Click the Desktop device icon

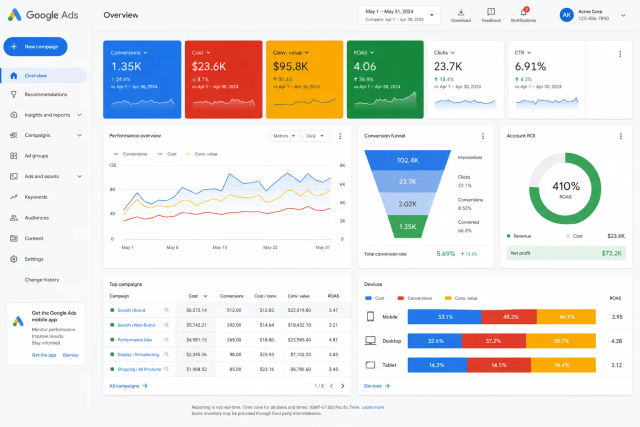pos(370,340)
